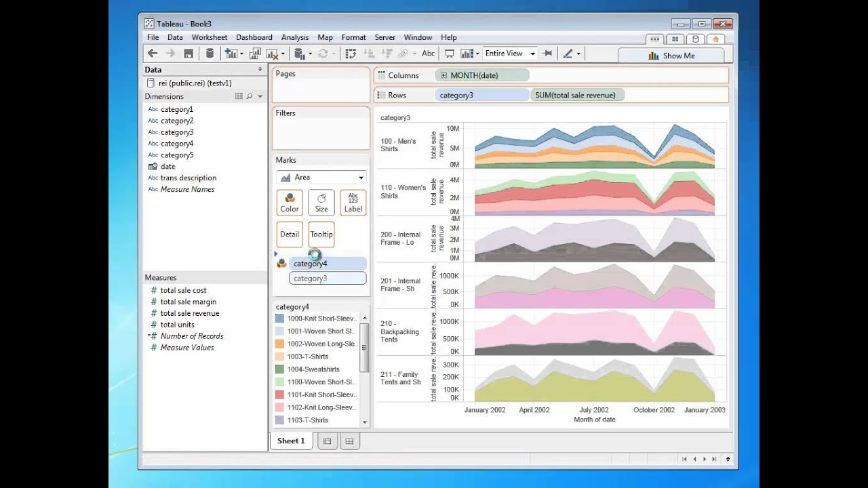
Task: Click the Connect to Data cylinder icon
Action: pyautogui.click(x=210, y=54)
